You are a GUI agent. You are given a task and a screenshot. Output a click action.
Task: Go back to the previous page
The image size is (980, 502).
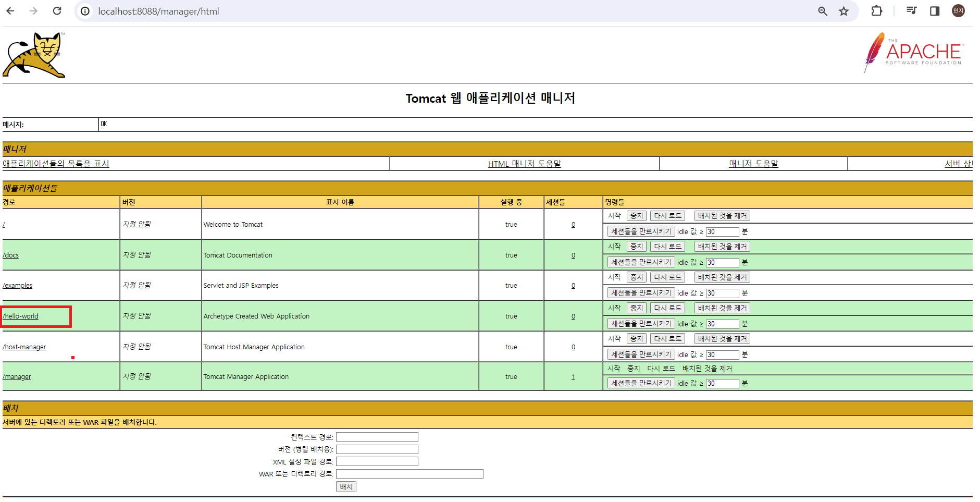(10, 11)
